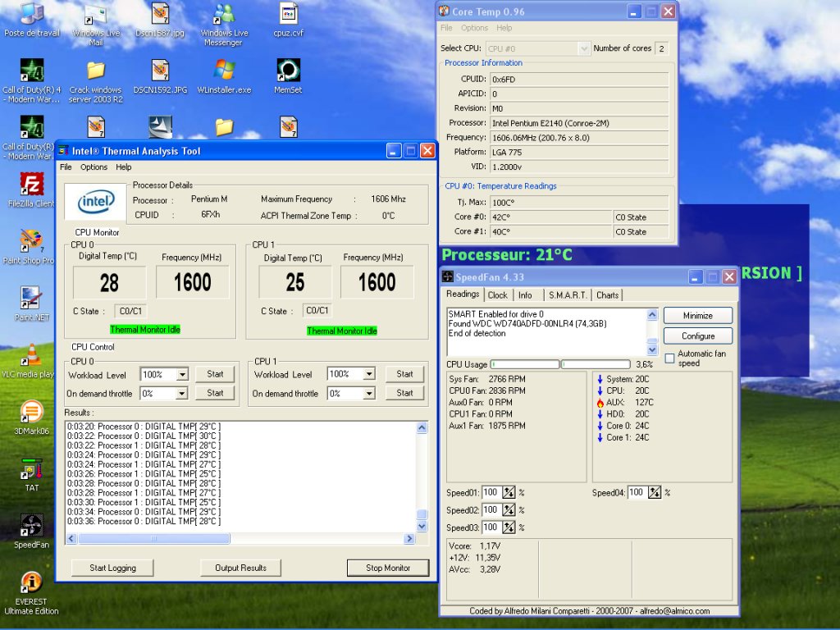Image resolution: width=840 pixels, height=630 pixels.
Task: Click Speed01 value input field
Action: [x=491, y=492]
